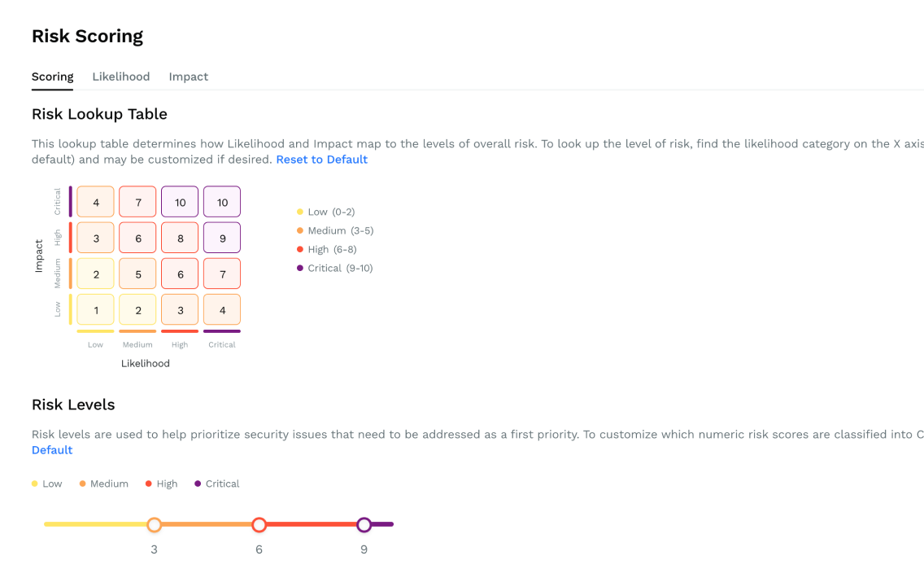Image resolution: width=924 pixels, height=582 pixels.
Task: Click the matrix cell showing score 9
Action: 222,238
